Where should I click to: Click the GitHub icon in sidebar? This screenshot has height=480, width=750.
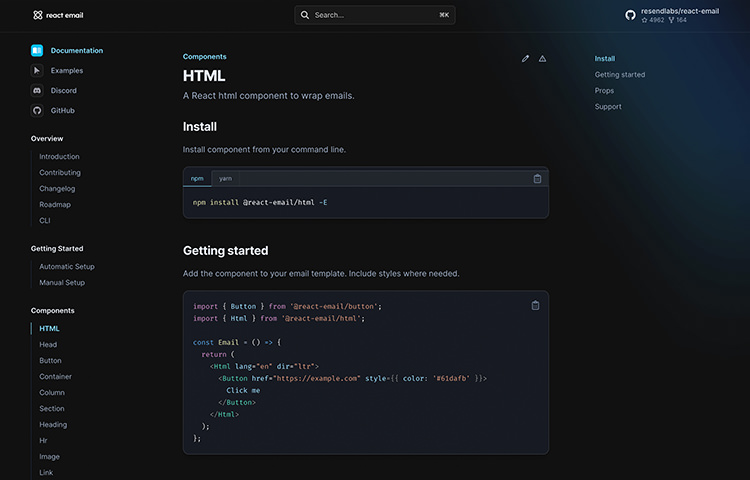tap(37, 110)
